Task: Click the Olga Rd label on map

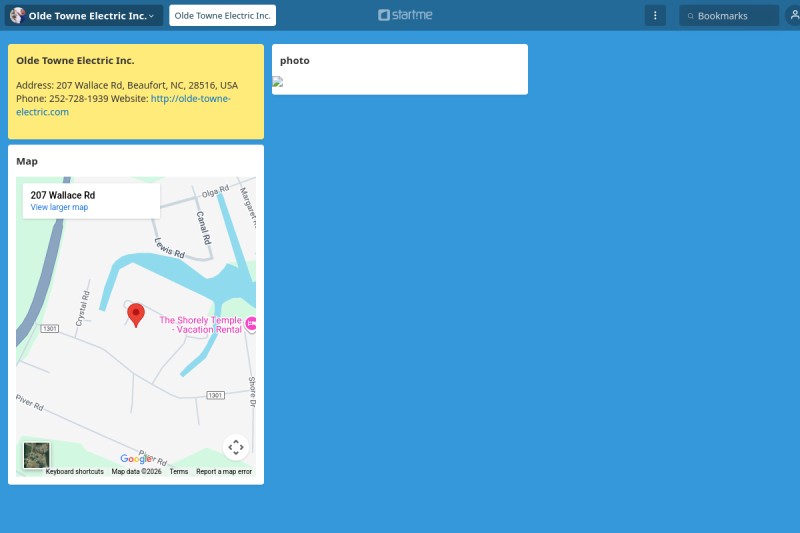Action: coord(215,191)
